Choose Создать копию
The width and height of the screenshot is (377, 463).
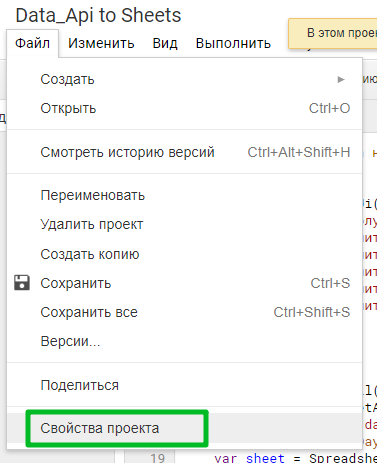[x=185, y=254]
